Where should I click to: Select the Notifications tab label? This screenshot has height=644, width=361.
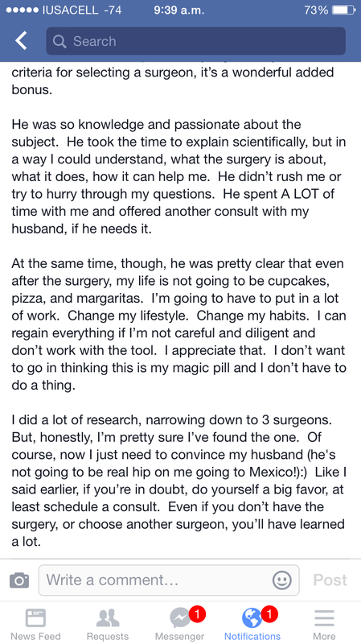(x=252, y=636)
